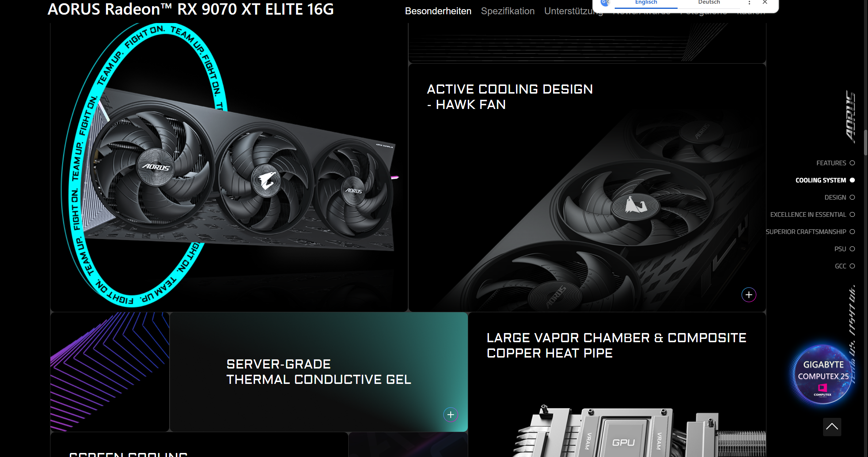Jump to the PSU section dot
Viewport: 868px width, 457px height.
coord(852,249)
